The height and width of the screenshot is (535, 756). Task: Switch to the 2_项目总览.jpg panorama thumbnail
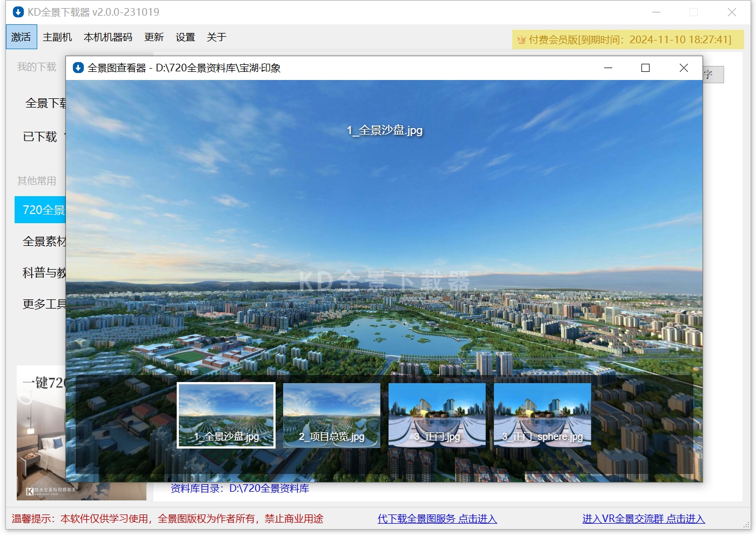332,415
